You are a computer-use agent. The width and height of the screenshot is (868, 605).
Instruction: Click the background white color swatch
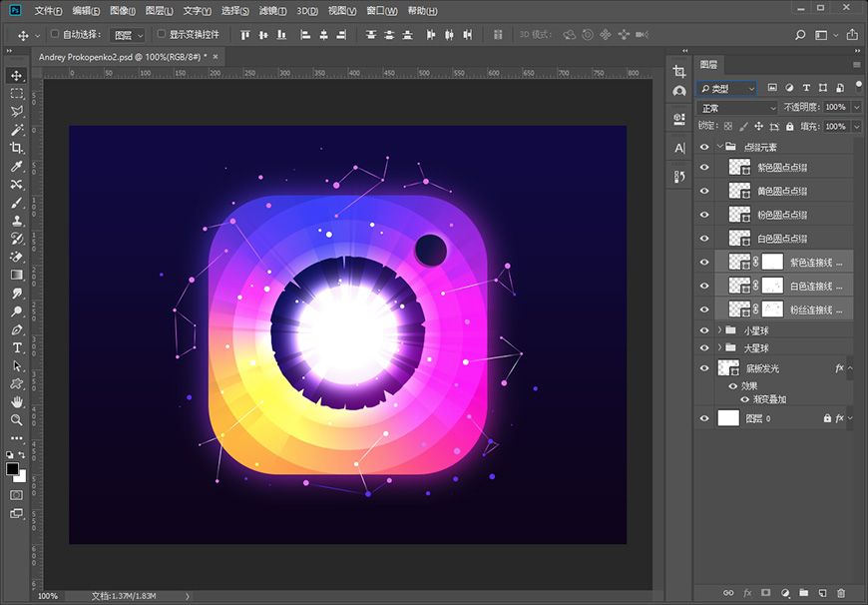pos(22,477)
